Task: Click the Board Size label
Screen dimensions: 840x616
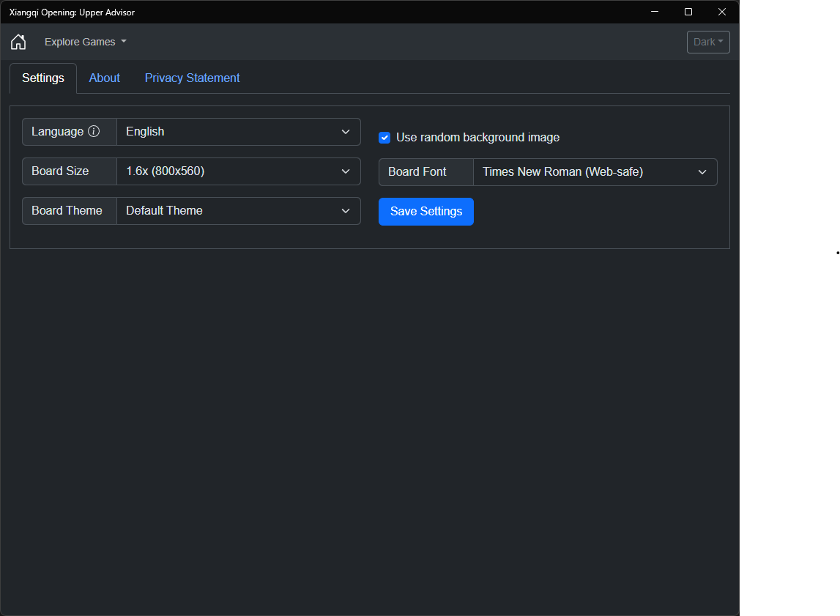Action: tap(60, 171)
